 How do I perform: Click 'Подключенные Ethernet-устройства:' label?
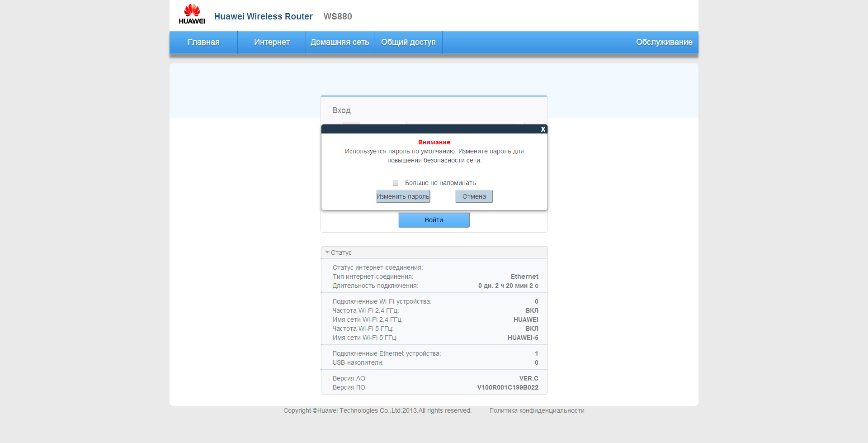[387, 353]
